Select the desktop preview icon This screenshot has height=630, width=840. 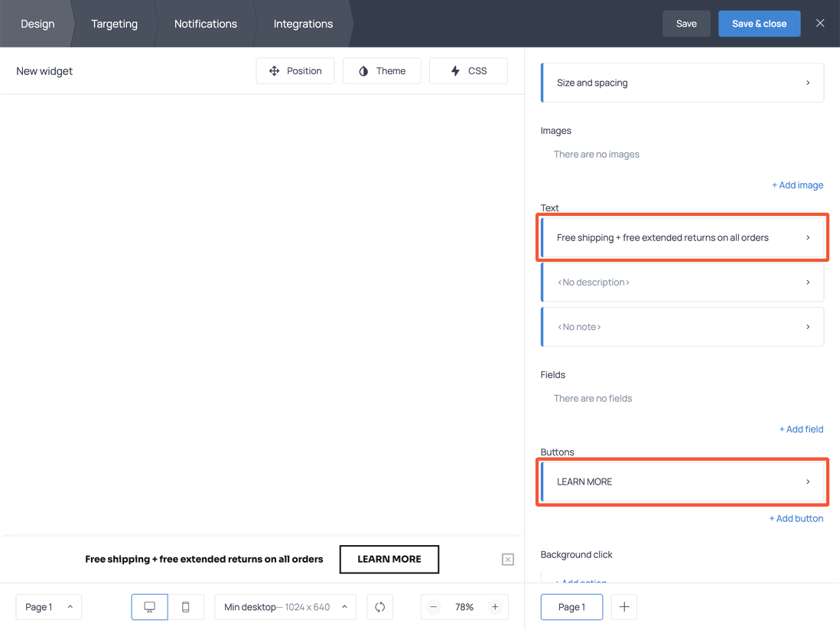149,606
